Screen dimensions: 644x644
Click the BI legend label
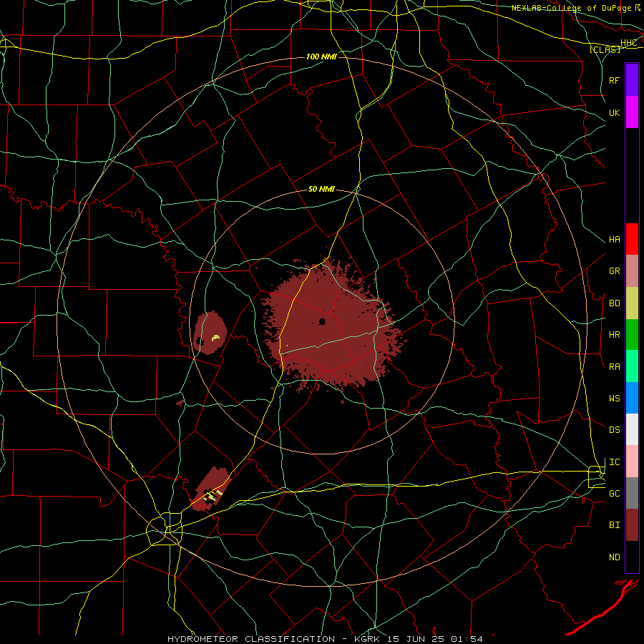coord(615,525)
